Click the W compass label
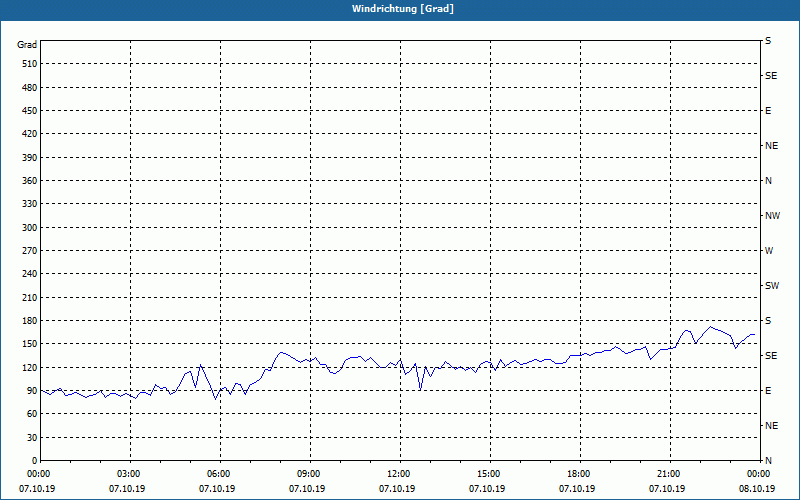Screen dimensions: 800x500 coord(769,251)
